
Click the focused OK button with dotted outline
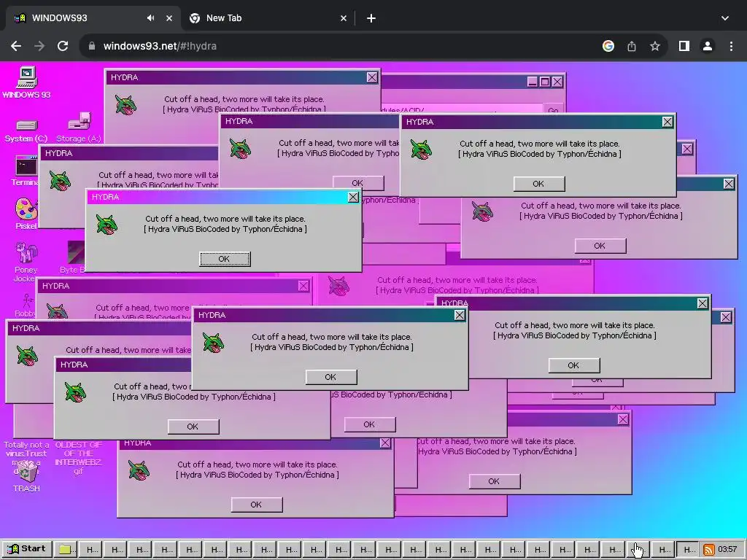pos(225,259)
